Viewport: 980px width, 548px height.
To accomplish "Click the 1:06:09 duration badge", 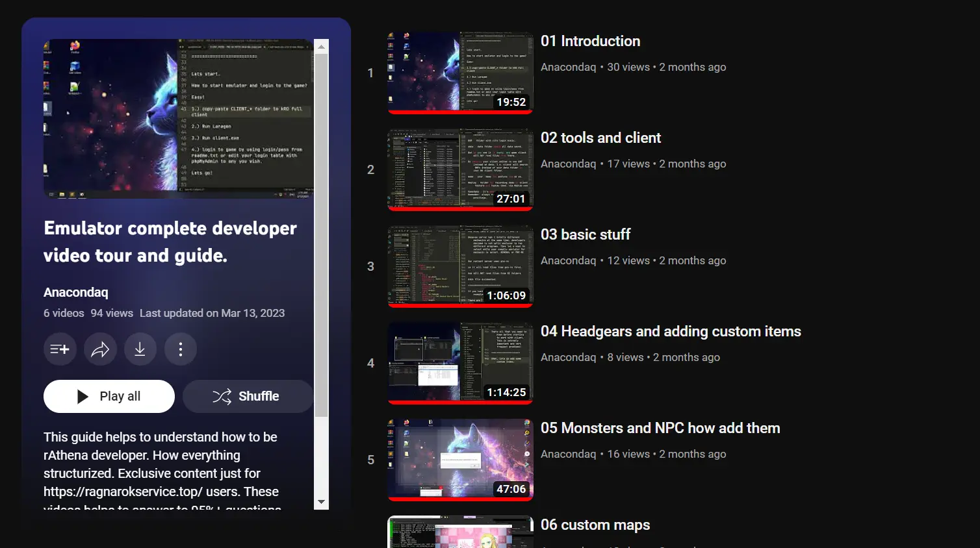I will [x=506, y=295].
